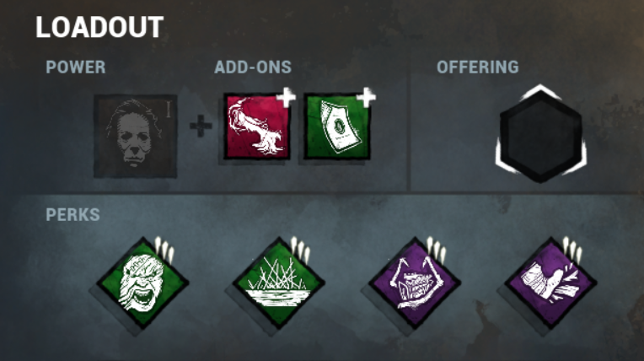644x361 pixels.
Task: Click the plus badge on green add-on
Action: [366, 98]
